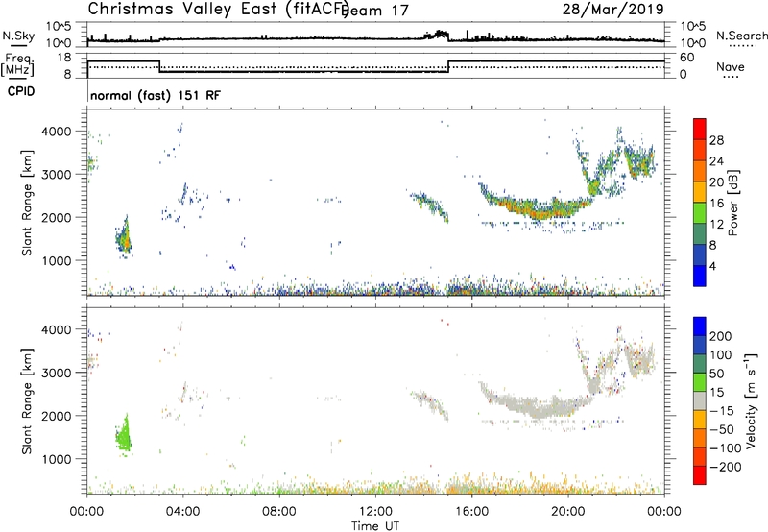Image resolution: width=768 pixels, height=532 pixels.
Task: Click the '3000' tick in the velocity panel
Action: click(x=57, y=373)
